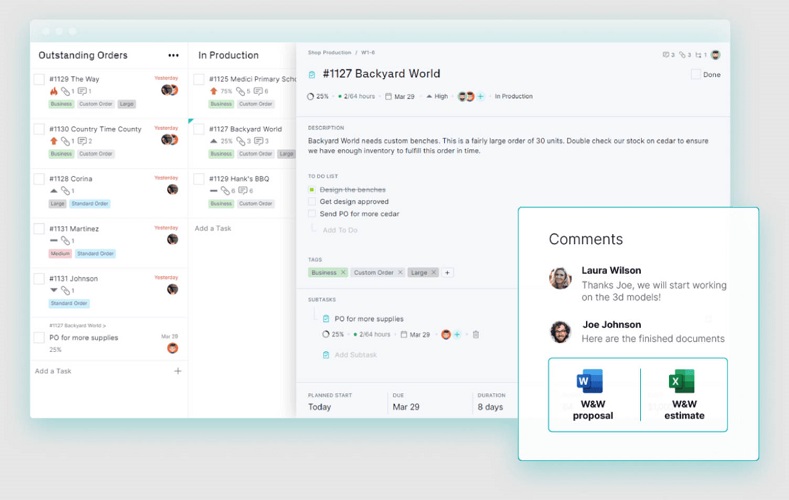Open the W&W estimate Excel file
This screenshot has height=500, width=789.
click(683, 395)
